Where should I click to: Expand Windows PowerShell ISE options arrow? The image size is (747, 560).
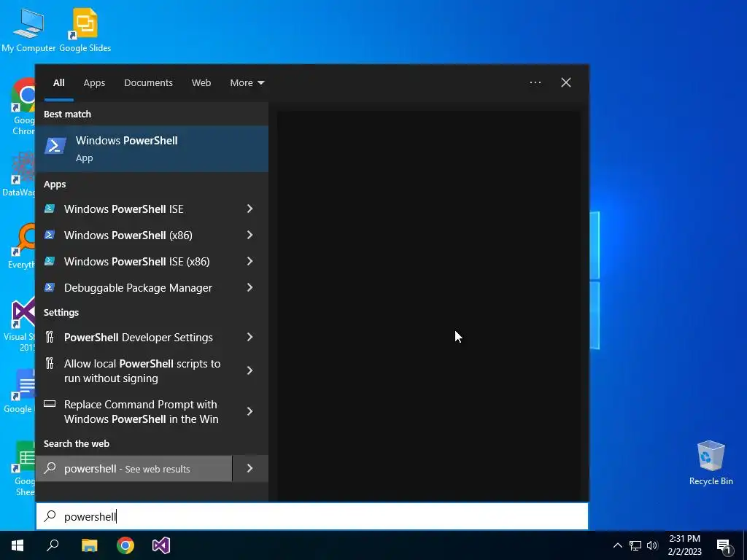tap(249, 209)
